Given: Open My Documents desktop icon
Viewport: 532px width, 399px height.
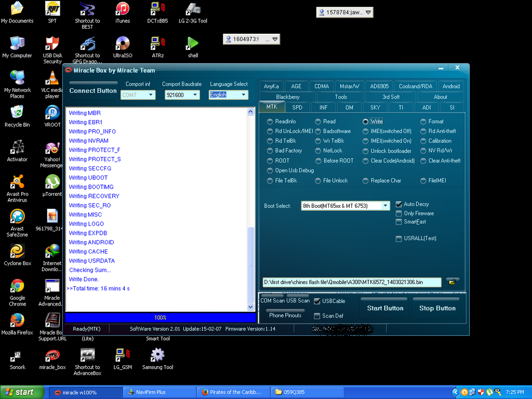Looking at the screenshot, I should (x=17, y=12).
